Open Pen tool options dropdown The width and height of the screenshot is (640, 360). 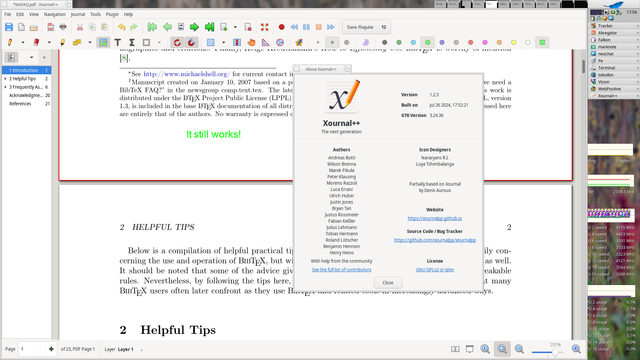pos(23,42)
